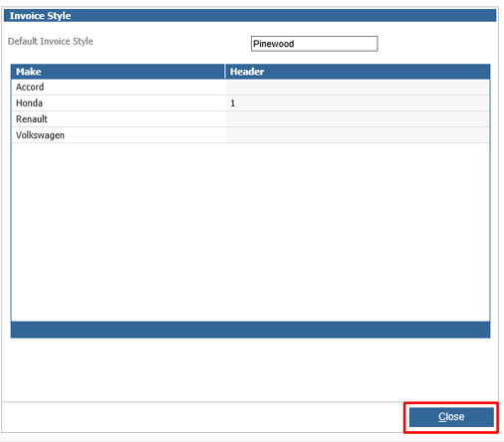Viewport: 504px width, 442px height.
Task: Focus the Default Invoice Style field
Action: point(314,44)
